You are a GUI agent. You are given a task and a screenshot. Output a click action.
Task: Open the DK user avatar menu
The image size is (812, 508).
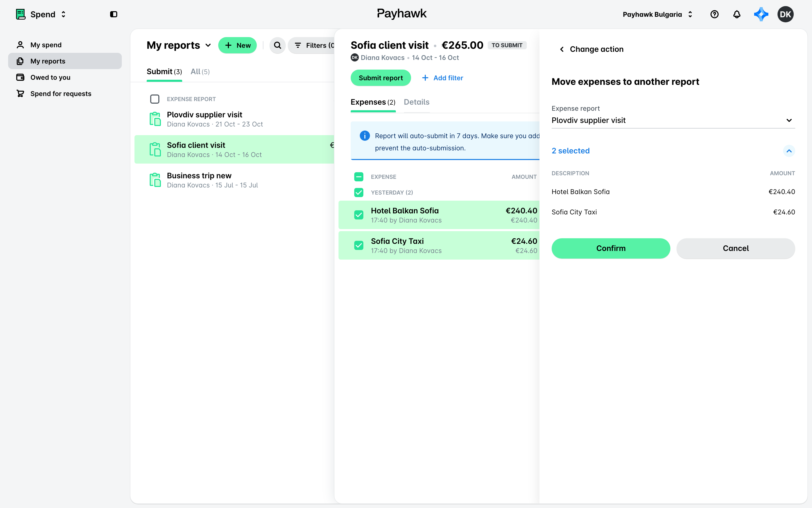pyautogui.click(x=785, y=14)
